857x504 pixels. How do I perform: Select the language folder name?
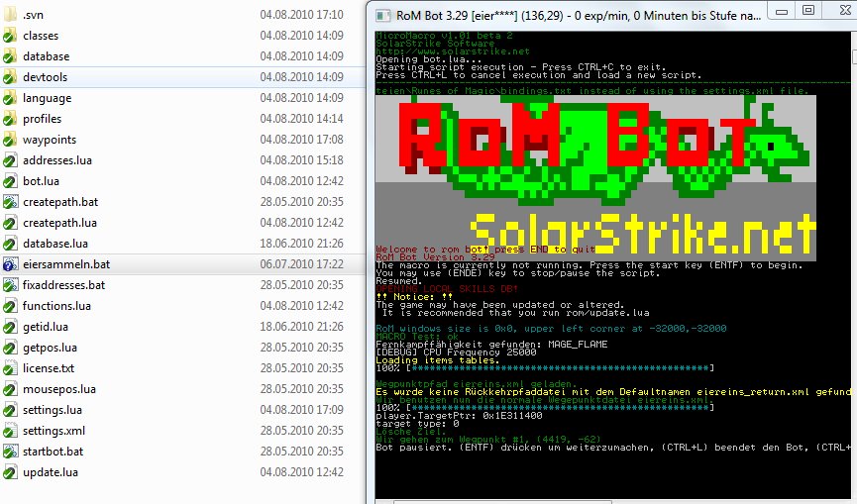click(x=48, y=98)
